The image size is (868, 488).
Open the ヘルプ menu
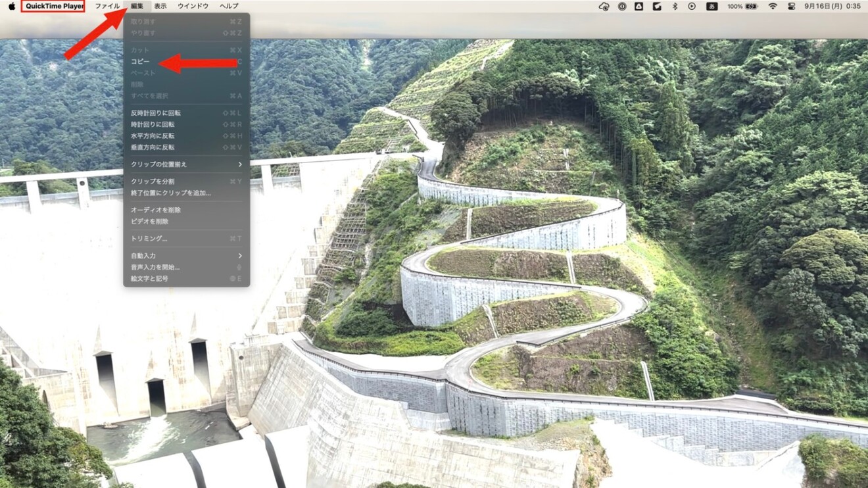(x=229, y=7)
